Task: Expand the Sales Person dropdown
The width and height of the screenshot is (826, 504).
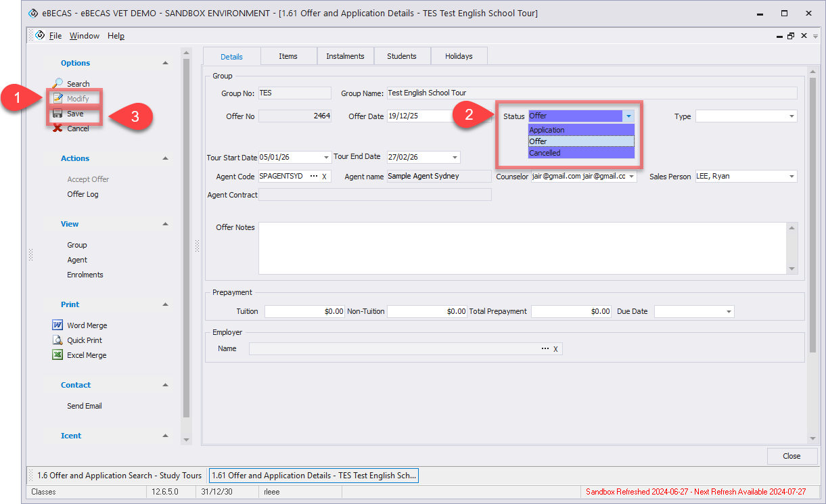Action: [x=791, y=177]
